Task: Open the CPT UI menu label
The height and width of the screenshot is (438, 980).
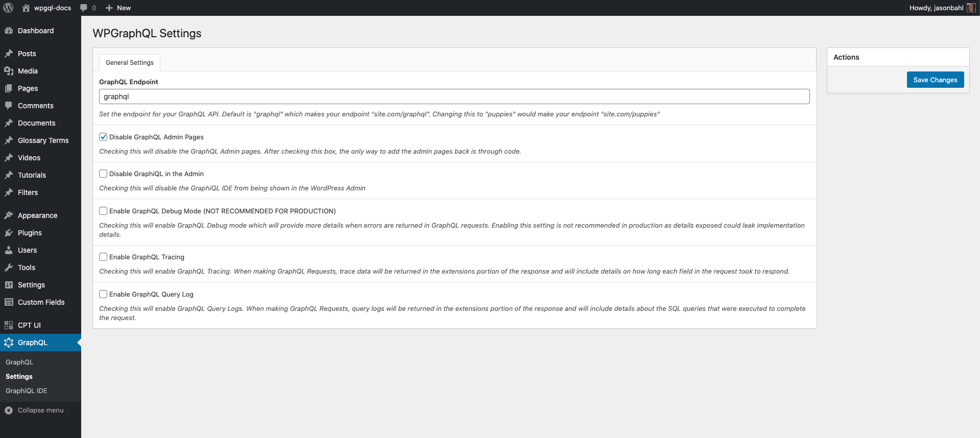Action: [29, 325]
